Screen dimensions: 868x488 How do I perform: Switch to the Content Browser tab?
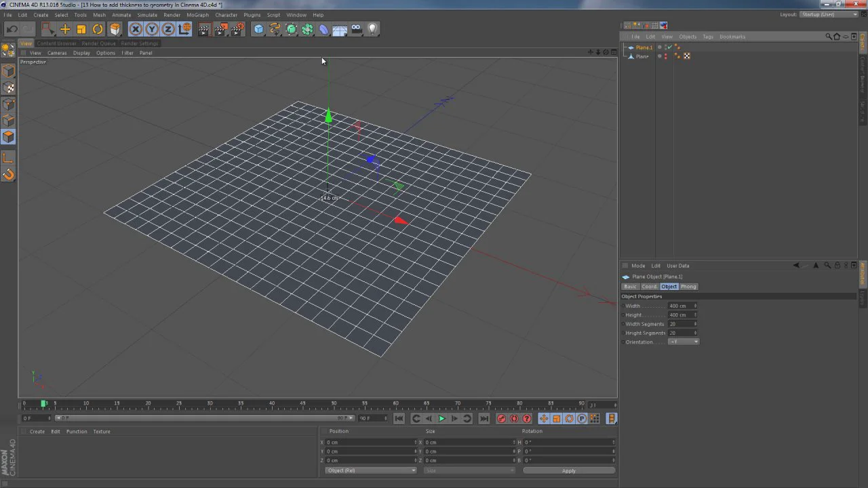(x=57, y=43)
